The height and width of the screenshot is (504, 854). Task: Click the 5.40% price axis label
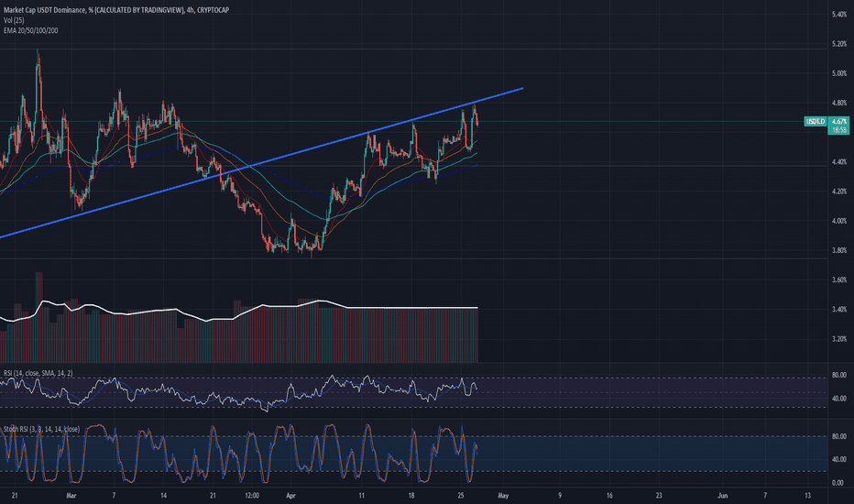point(839,15)
